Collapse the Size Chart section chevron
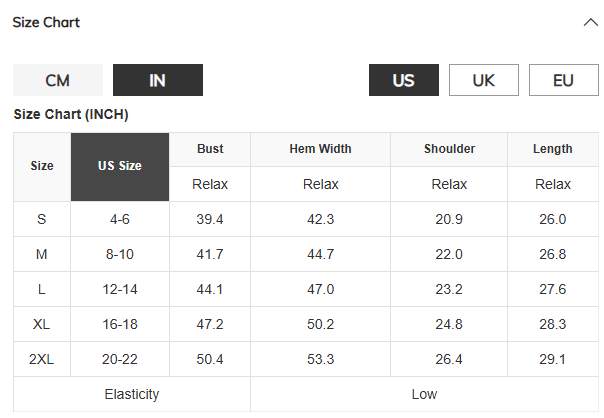Viewport: 604px width, 418px height. tap(588, 22)
